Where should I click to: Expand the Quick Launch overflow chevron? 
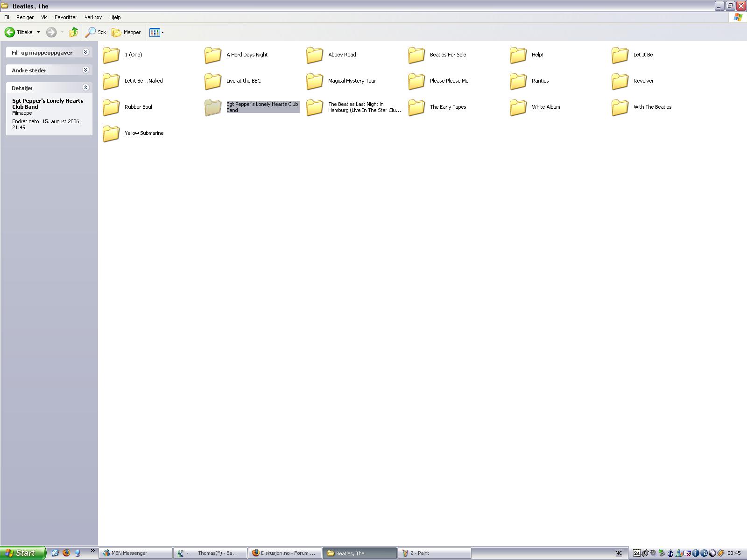pyautogui.click(x=92, y=551)
